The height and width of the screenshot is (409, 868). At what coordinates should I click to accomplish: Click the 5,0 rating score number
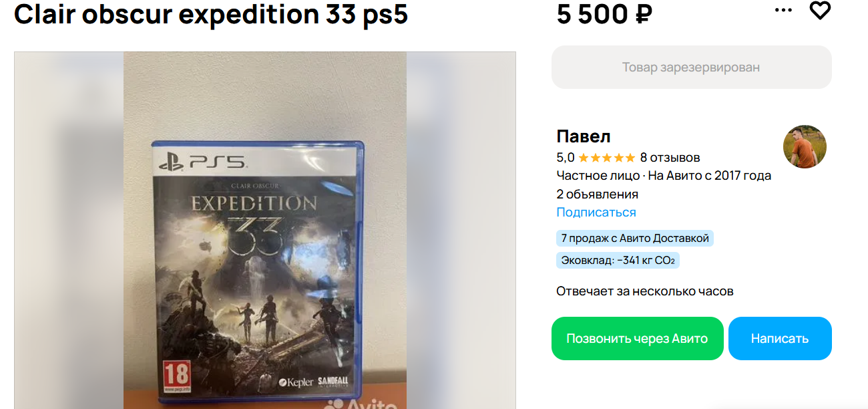566,158
